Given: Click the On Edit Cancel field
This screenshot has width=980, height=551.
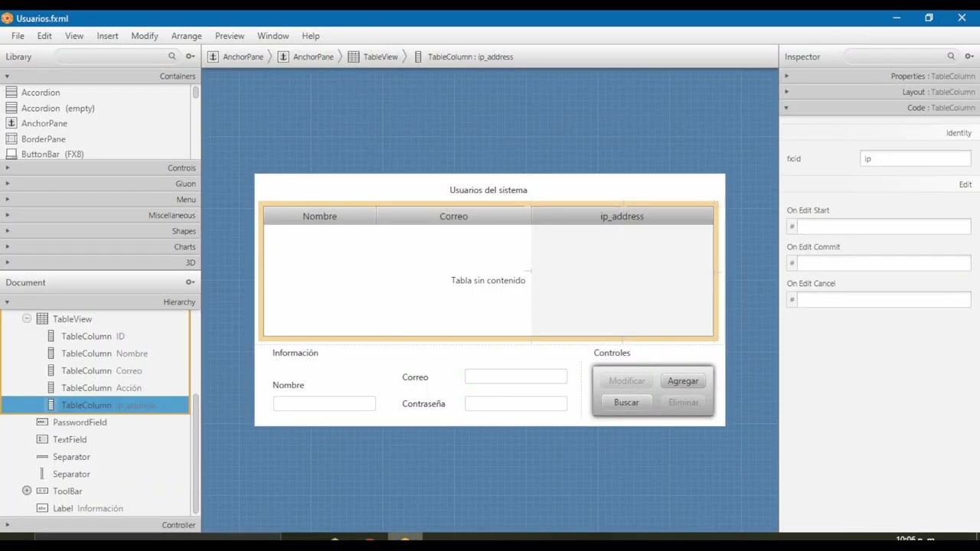Looking at the screenshot, I should pyautogui.click(x=884, y=299).
